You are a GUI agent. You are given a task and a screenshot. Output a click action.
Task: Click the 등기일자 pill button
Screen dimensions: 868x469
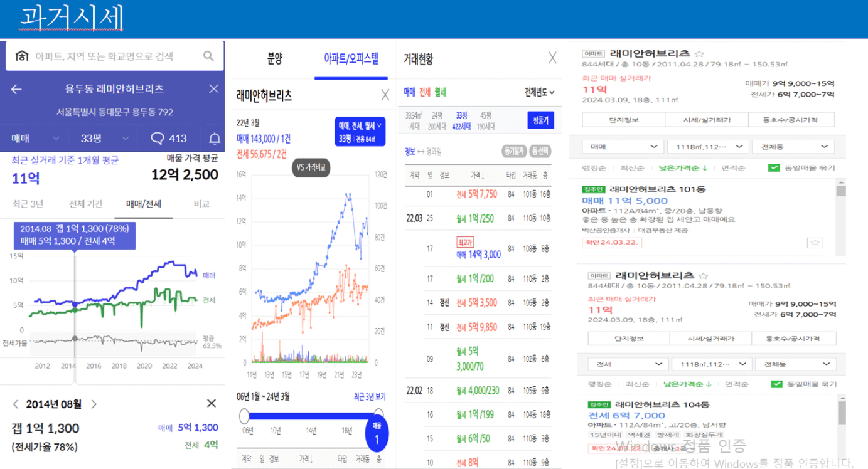click(515, 151)
